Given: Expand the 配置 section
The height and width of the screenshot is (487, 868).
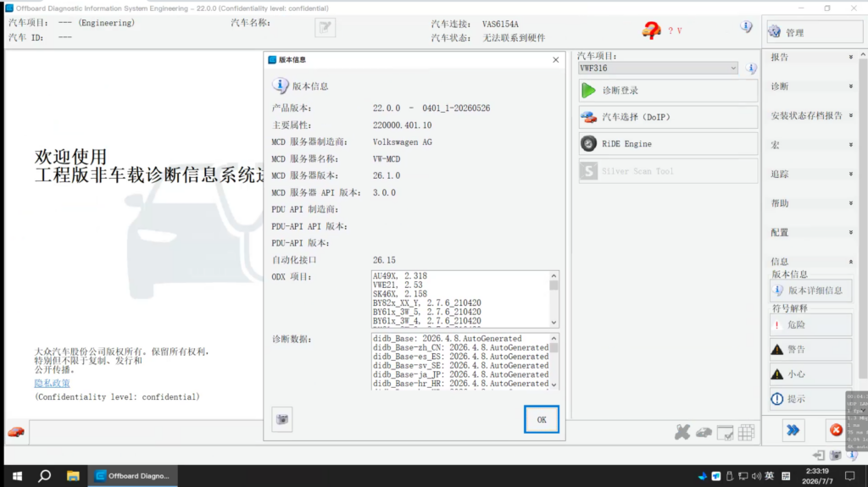Looking at the screenshot, I should (x=811, y=232).
